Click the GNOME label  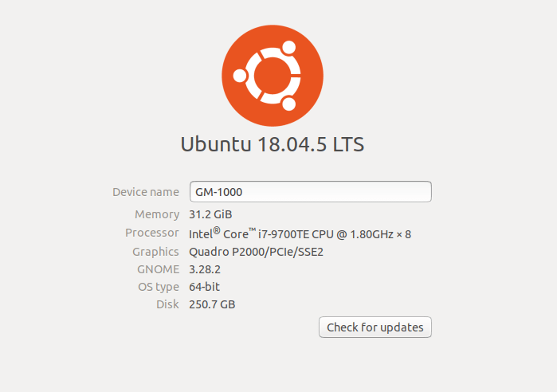[x=158, y=269]
